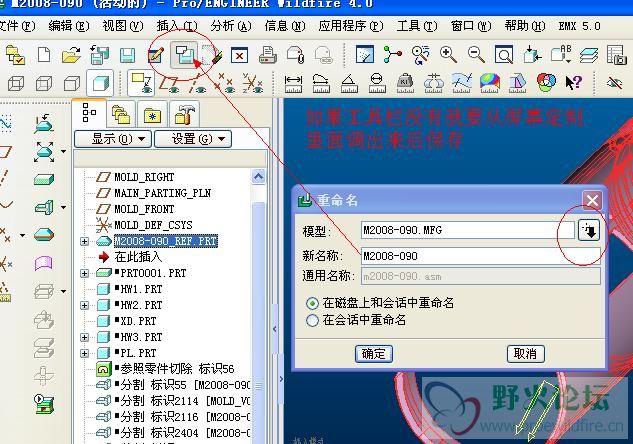Image resolution: width=633 pixels, height=444 pixels.
Task: Click the Save floppy disk icon
Action: point(127,55)
